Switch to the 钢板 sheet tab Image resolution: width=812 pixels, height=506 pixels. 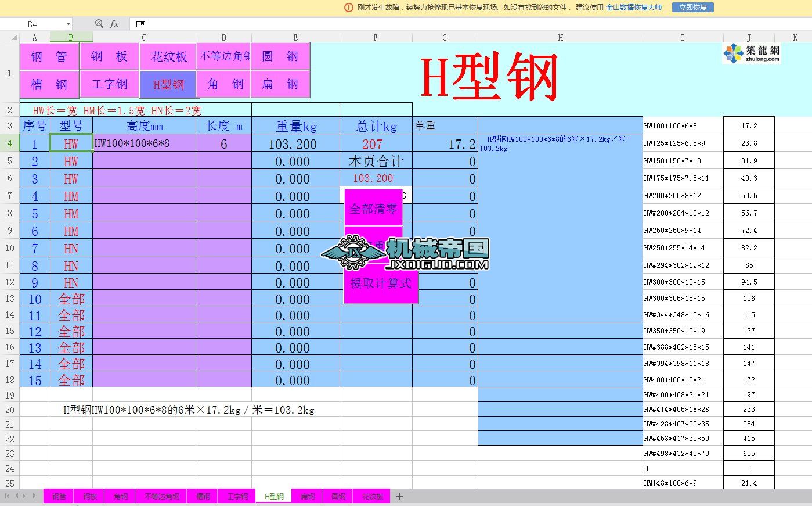click(x=89, y=496)
